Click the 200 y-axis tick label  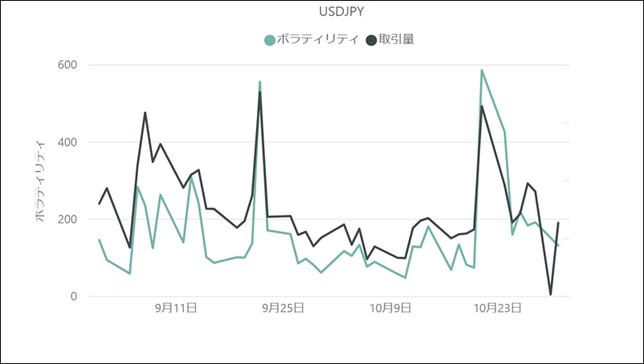(x=67, y=219)
